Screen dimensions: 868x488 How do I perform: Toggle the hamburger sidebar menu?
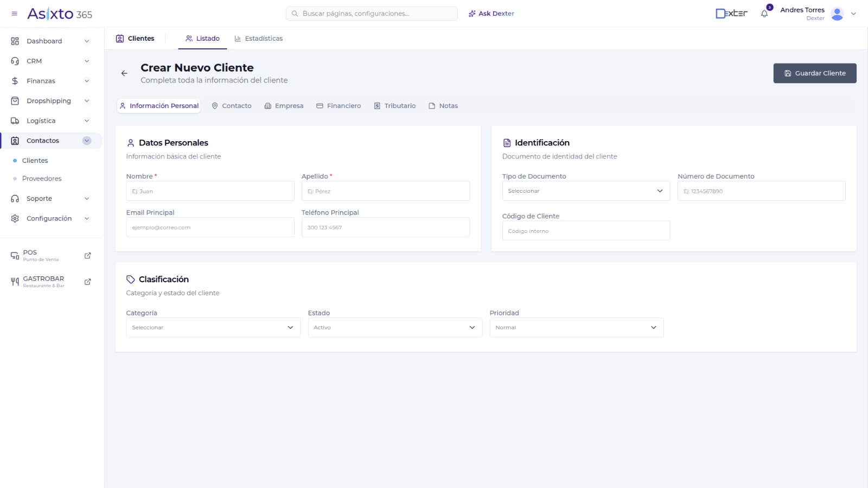pyautogui.click(x=15, y=14)
